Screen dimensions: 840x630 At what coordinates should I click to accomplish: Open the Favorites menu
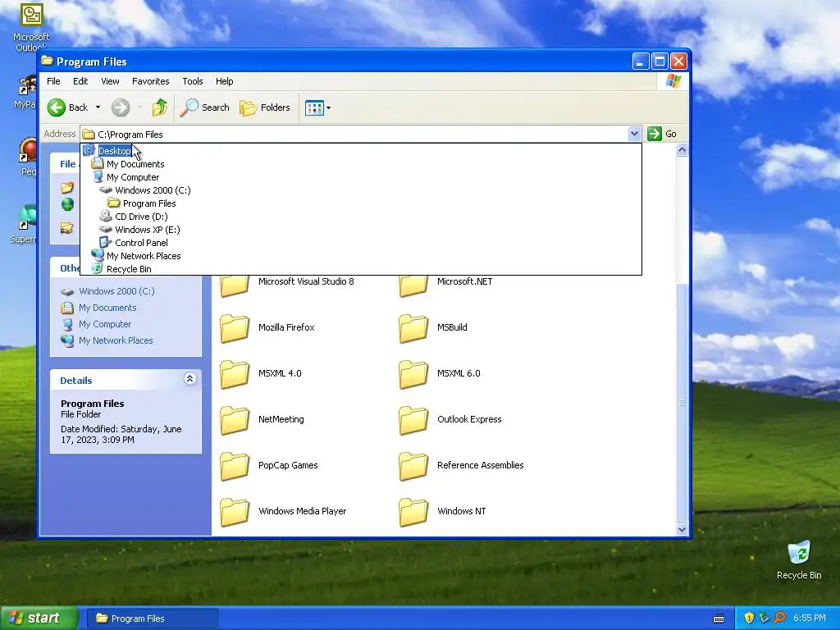pyautogui.click(x=151, y=81)
